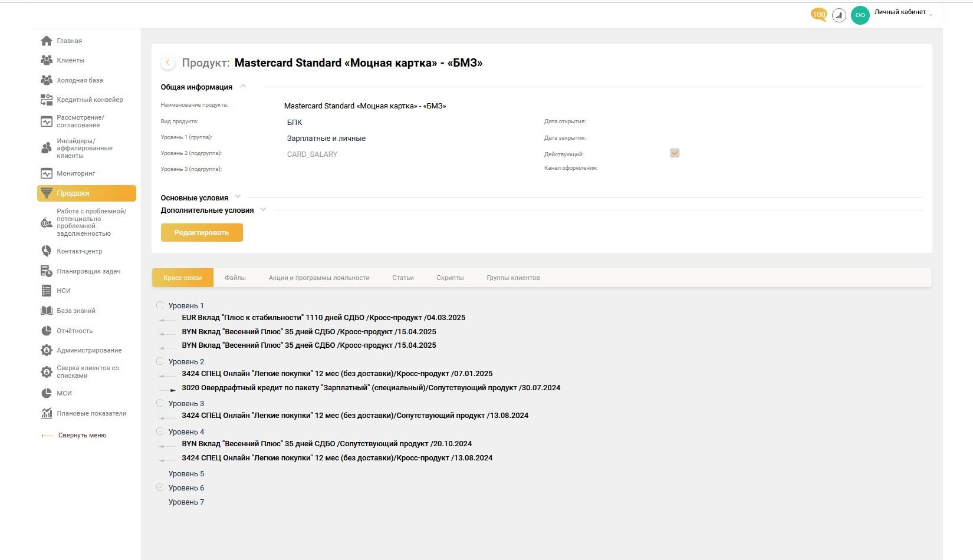Screen dimensions: 973x560
Task: Click the green user avatar icon
Action: point(860,15)
